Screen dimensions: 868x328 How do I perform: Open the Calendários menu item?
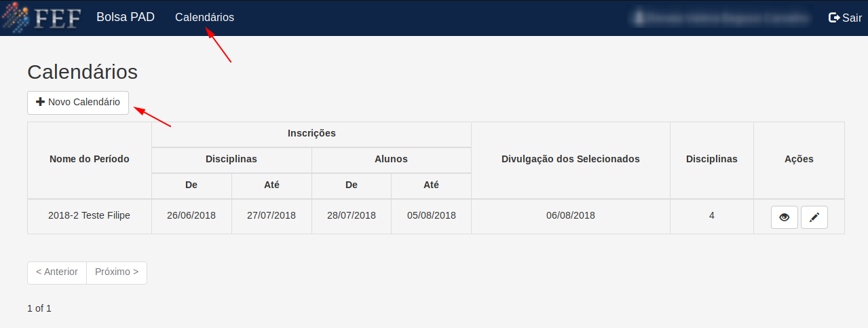(x=204, y=18)
